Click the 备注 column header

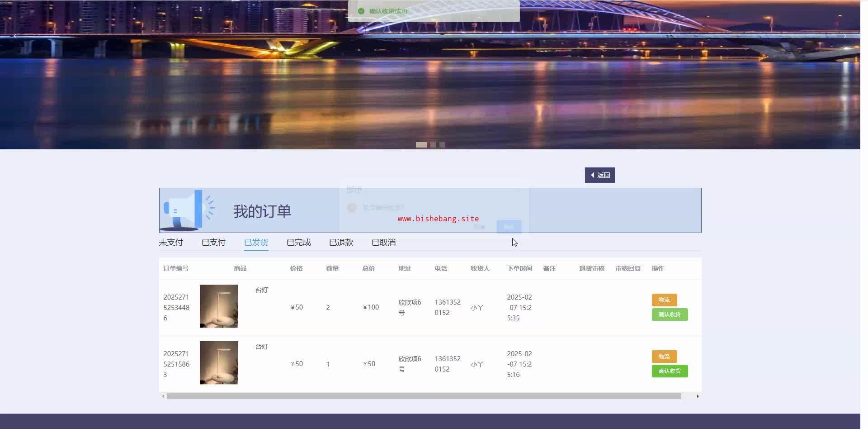(549, 268)
